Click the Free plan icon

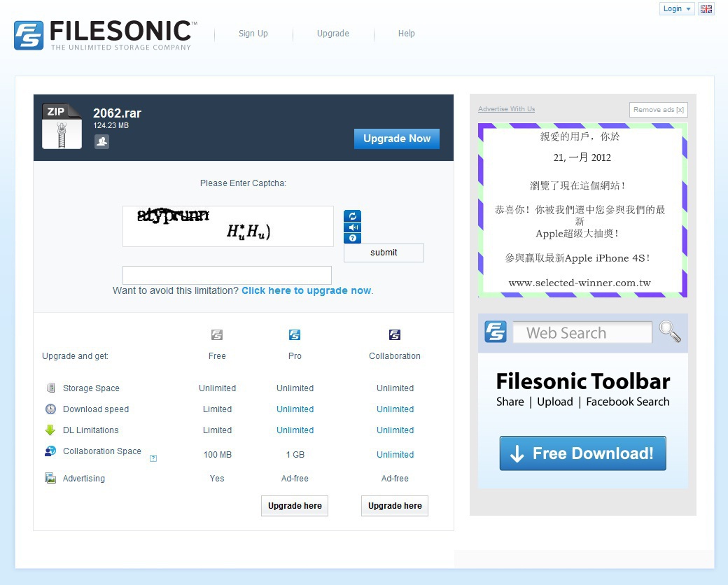tap(217, 334)
